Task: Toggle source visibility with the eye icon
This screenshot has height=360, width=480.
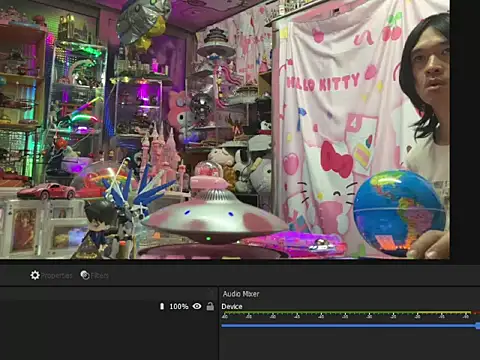Action: click(x=197, y=306)
